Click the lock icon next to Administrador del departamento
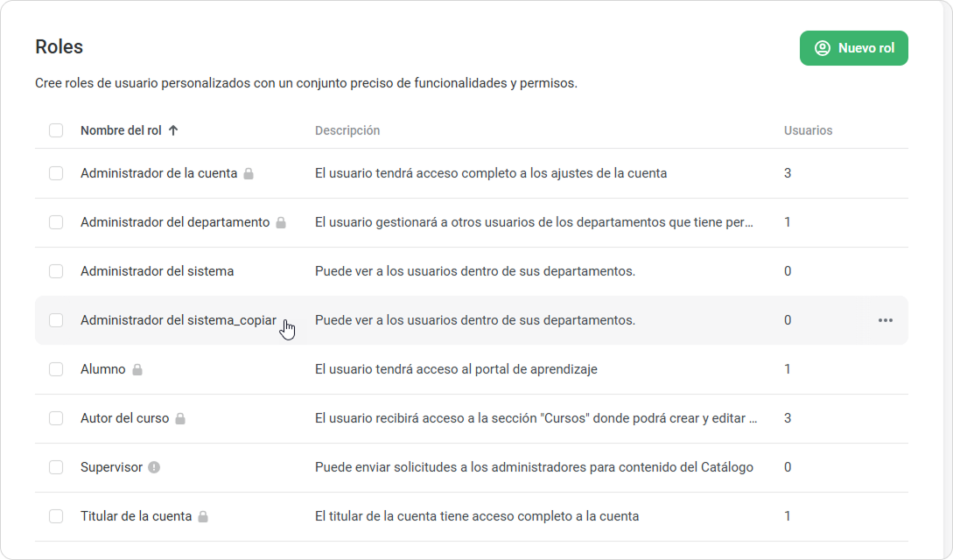This screenshot has height=560, width=953. pyautogui.click(x=281, y=223)
